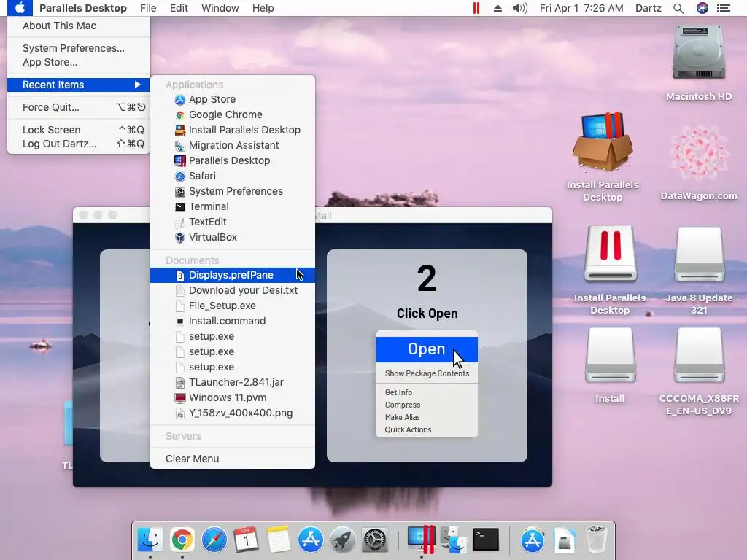Click the date and time in menu bar
Image resolution: width=747 pixels, height=560 pixels.
[581, 8]
